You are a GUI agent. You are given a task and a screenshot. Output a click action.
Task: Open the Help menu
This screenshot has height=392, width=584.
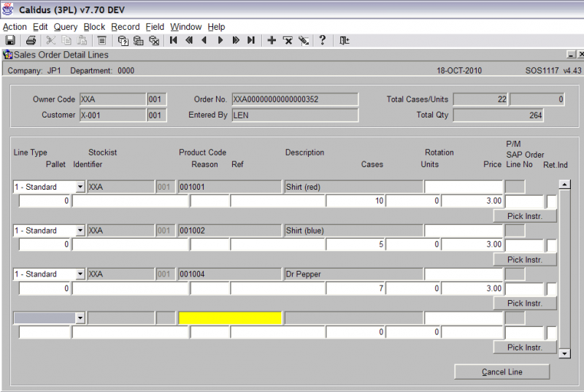216,27
